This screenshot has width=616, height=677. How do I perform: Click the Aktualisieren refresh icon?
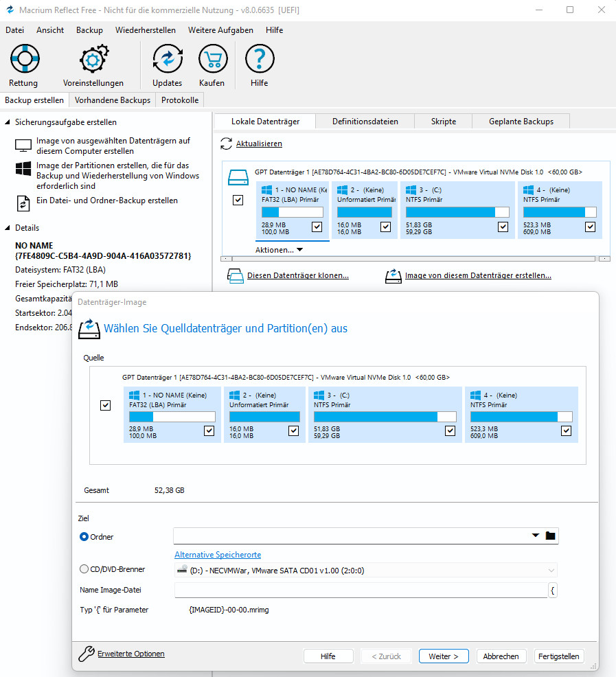tap(226, 144)
